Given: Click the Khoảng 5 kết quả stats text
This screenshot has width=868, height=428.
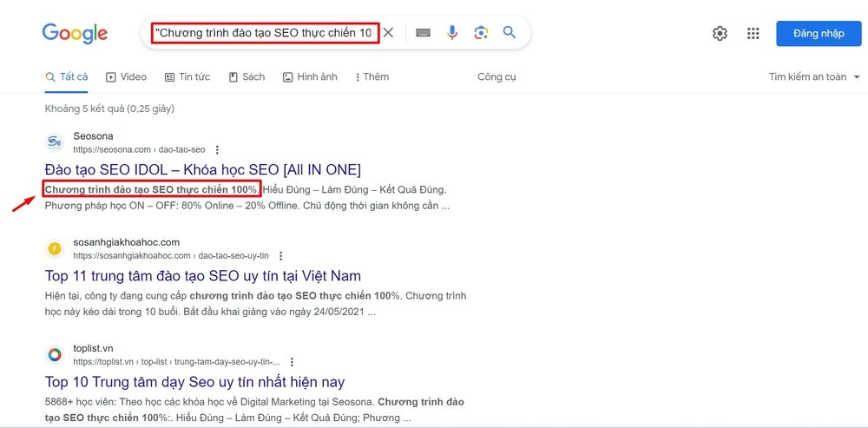Looking at the screenshot, I should pos(109,109).
